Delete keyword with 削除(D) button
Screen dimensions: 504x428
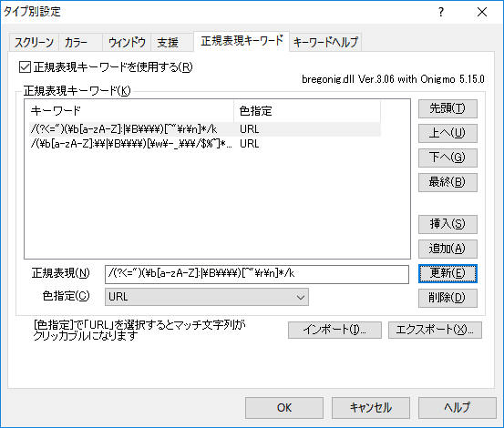447,298
